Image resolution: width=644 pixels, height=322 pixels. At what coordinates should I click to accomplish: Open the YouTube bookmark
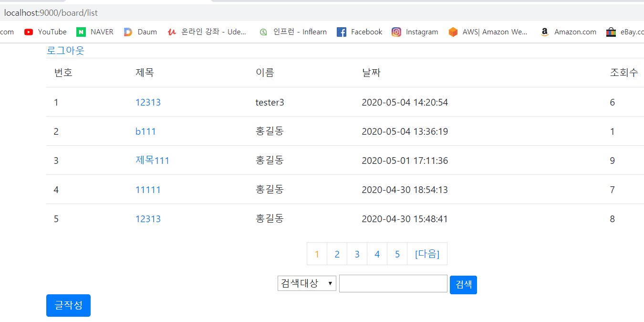pos(45,32)
